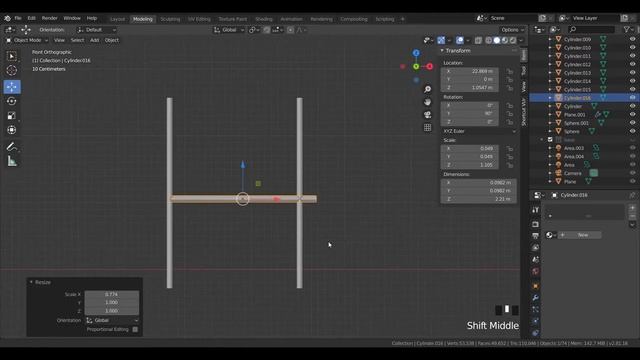Toggle visibility eye of Plane.001
The height and width of the screenshot is (360, 640).
point(632,115)
